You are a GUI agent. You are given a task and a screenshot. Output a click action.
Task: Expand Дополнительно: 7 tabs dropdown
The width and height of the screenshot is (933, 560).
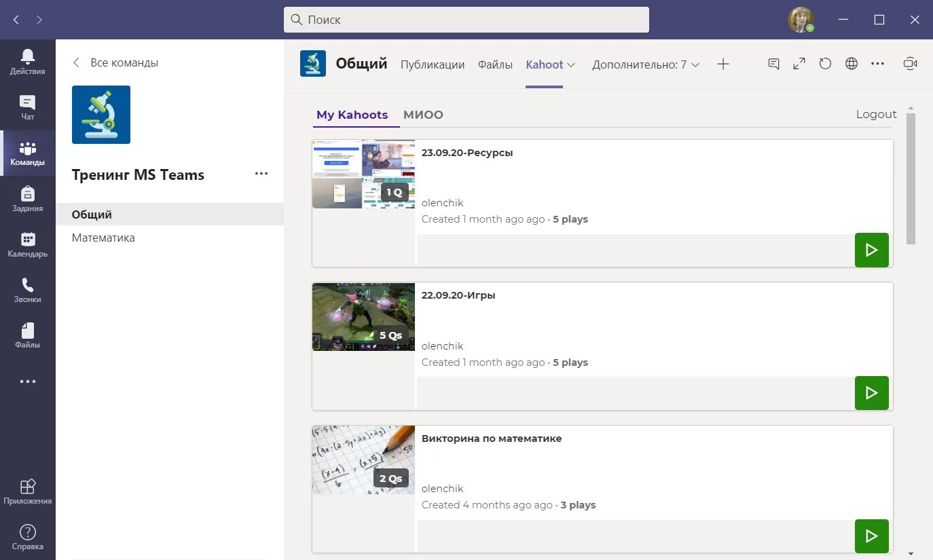coord(646,64)
